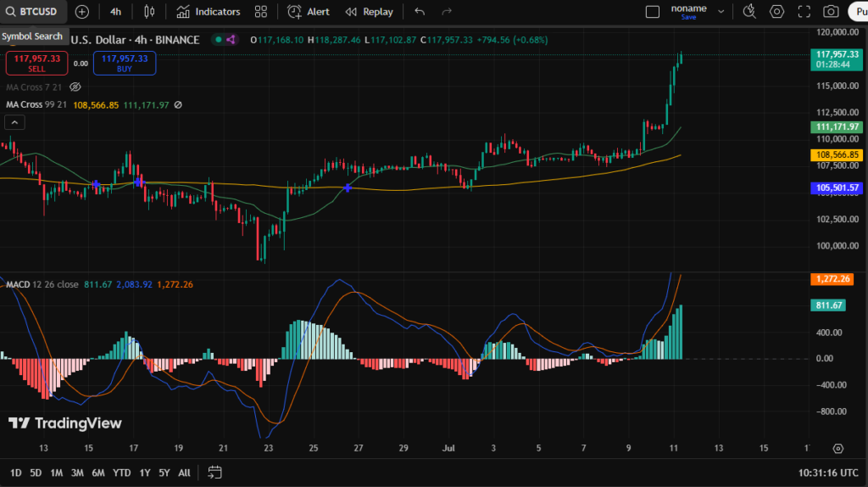Screen dimensions: 868x487
Task: Collapse the indicator legend chevron
Action: click(x=14, y=122)
